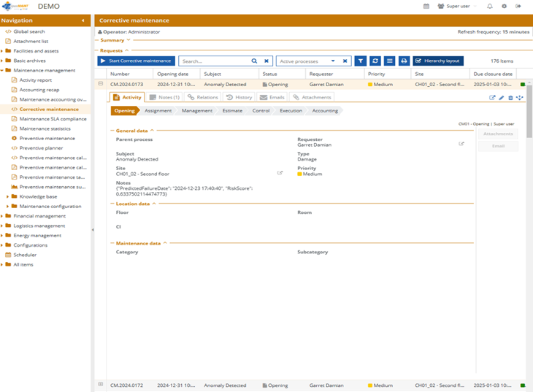Toggle Hierarchy layout checkbox button
This screenshot has height=392, width=533.
coord(438,61)
